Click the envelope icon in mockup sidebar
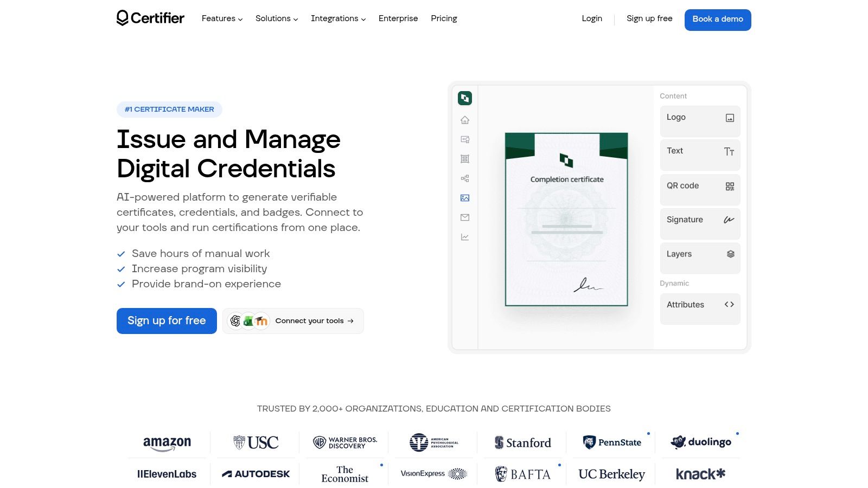 point(465,217)
